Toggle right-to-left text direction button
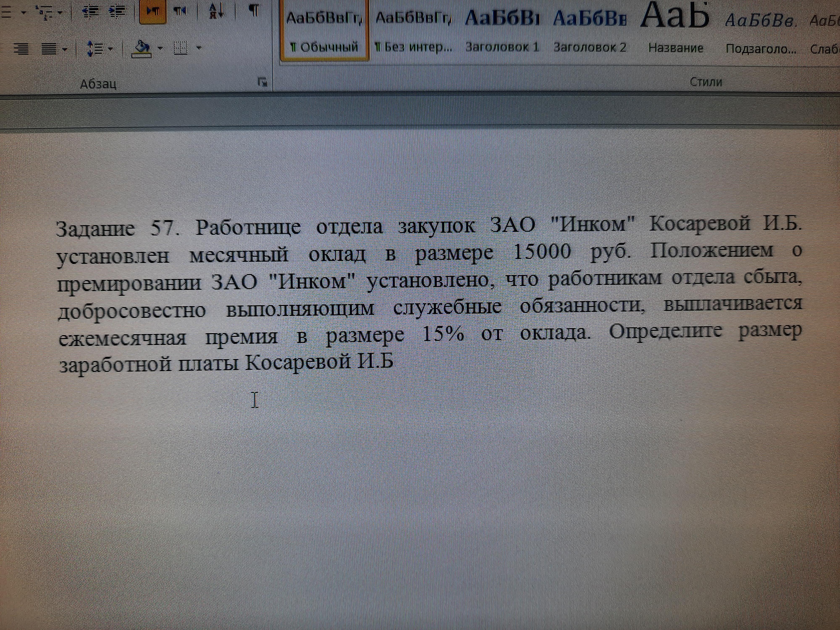The height and width of the screenshot is (630, 840). pos(180,11)
